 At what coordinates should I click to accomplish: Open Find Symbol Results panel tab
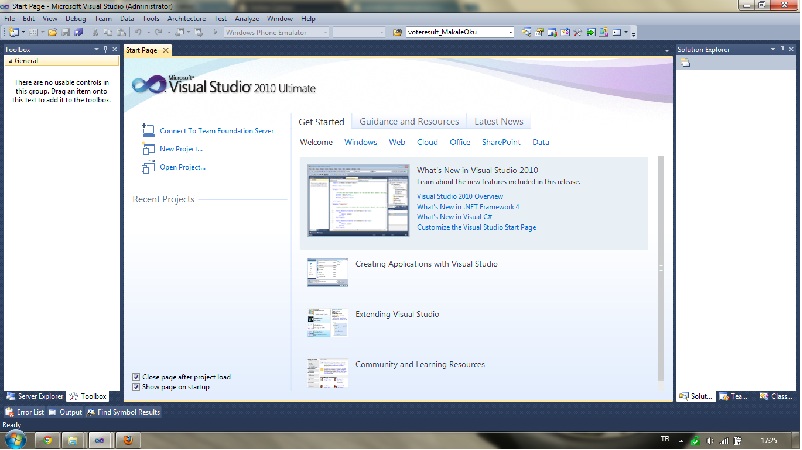click(123, 412)
